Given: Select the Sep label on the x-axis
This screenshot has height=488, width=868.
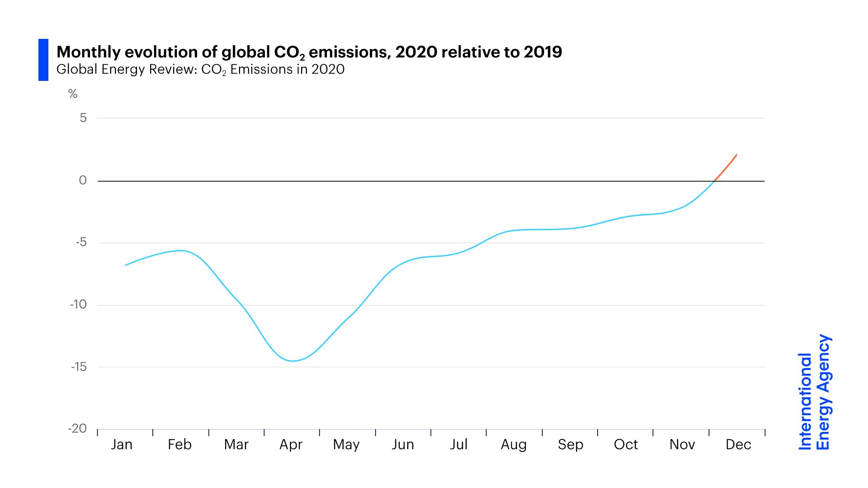Looking at the screenshot, I should (571, 445).
